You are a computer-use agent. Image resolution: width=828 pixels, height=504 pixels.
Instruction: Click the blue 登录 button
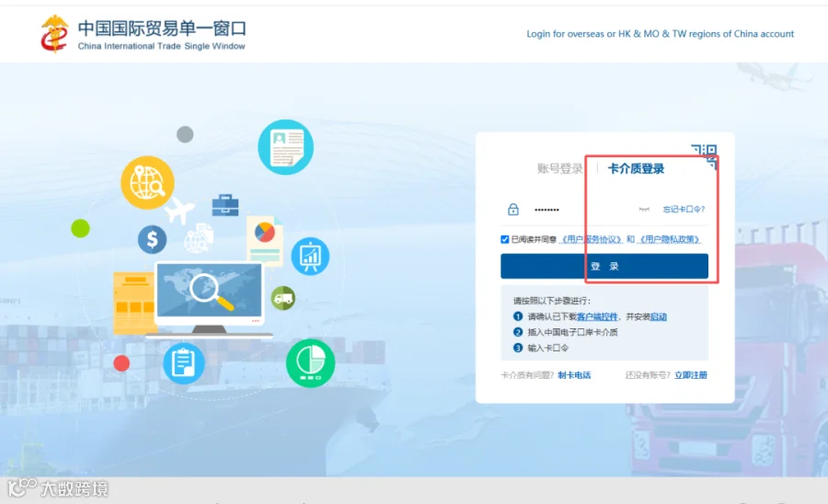(x=604, y=266)
